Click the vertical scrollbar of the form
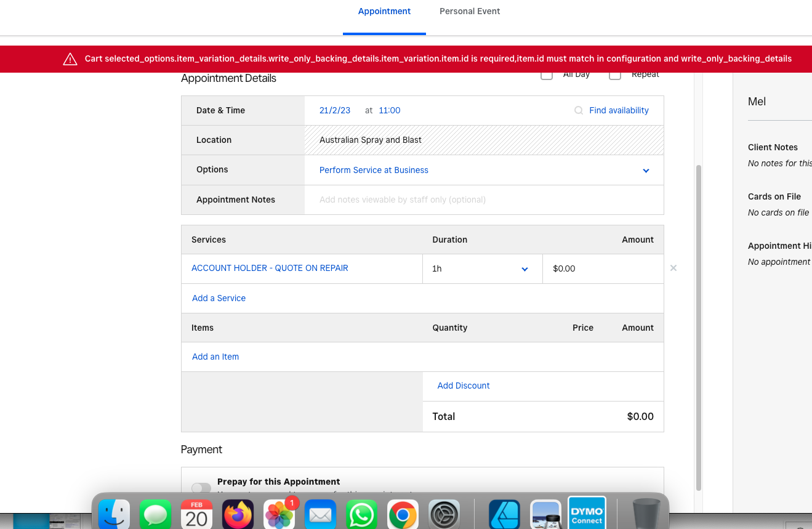 pos(698,326)
